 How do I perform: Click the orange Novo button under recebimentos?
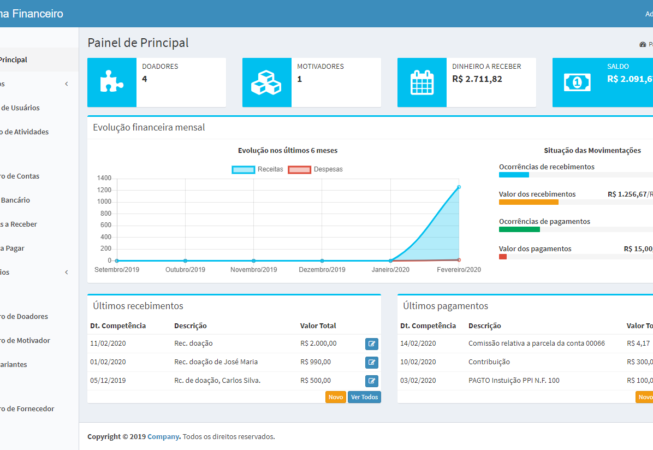click(x=335, y=397)
